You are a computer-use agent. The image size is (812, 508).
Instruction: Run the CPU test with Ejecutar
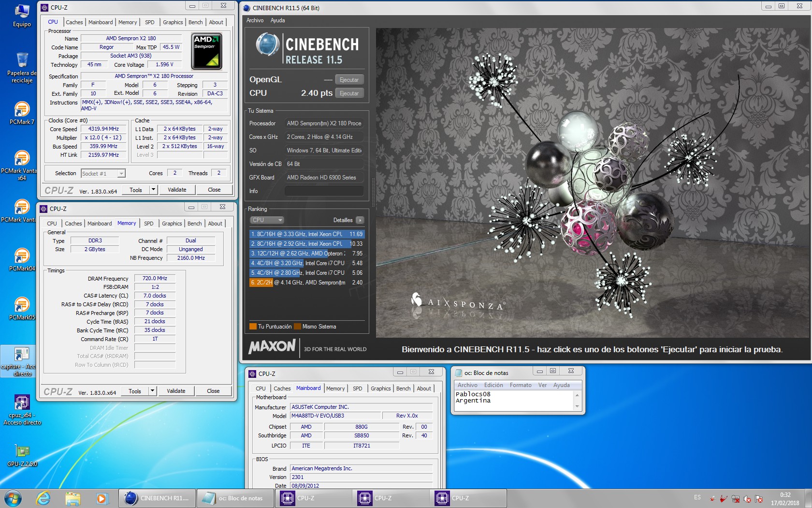click(349, 93)
